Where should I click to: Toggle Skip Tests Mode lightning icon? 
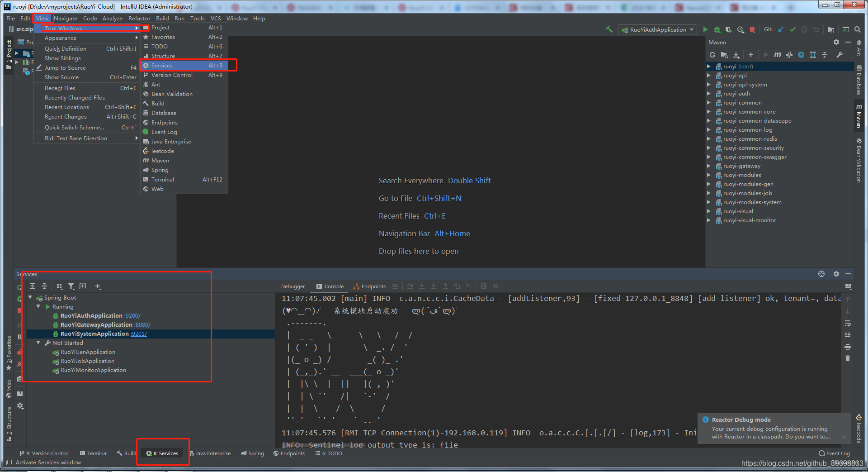click(x=801, y=55)
